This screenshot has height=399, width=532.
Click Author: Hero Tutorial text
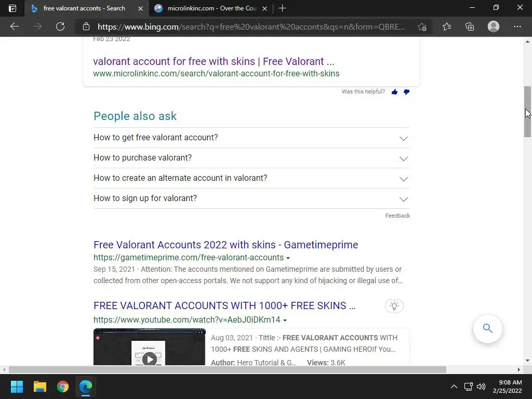pos(254,362)
